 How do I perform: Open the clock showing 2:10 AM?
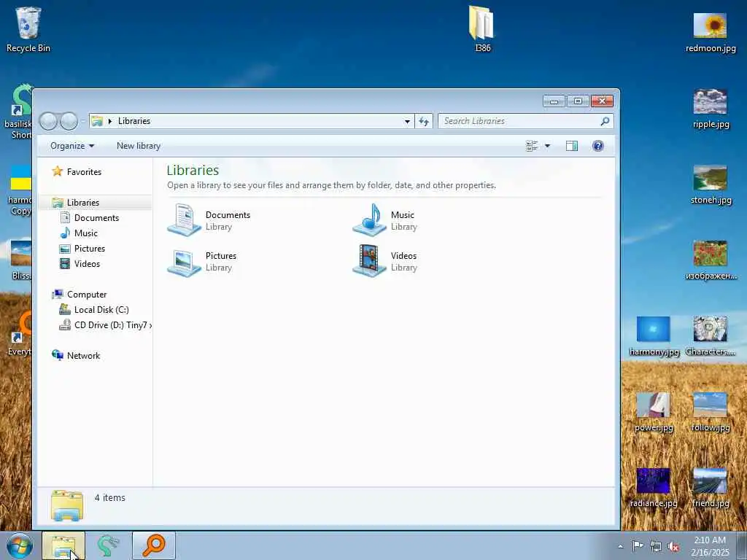pos(710,546)
